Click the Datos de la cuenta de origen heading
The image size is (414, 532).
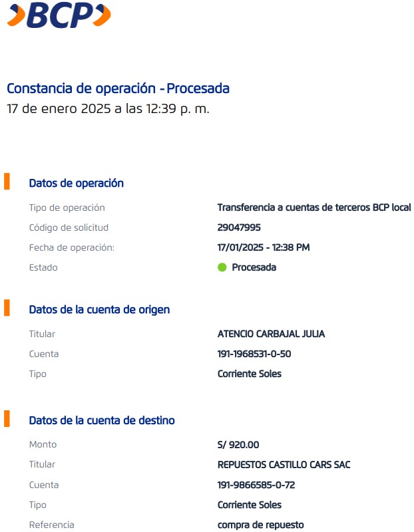[99, 310]
